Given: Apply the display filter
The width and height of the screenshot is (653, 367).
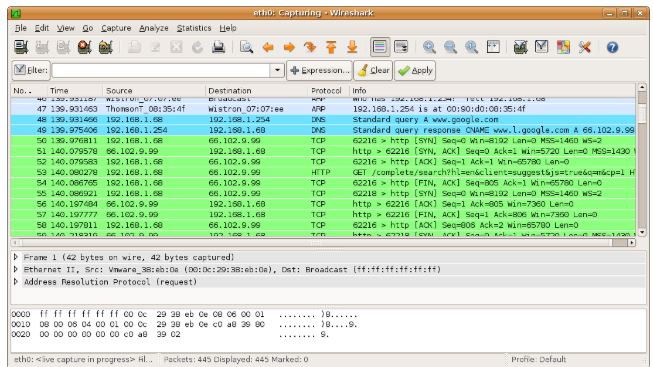Looking at the screenshot, I should point(415,70).
